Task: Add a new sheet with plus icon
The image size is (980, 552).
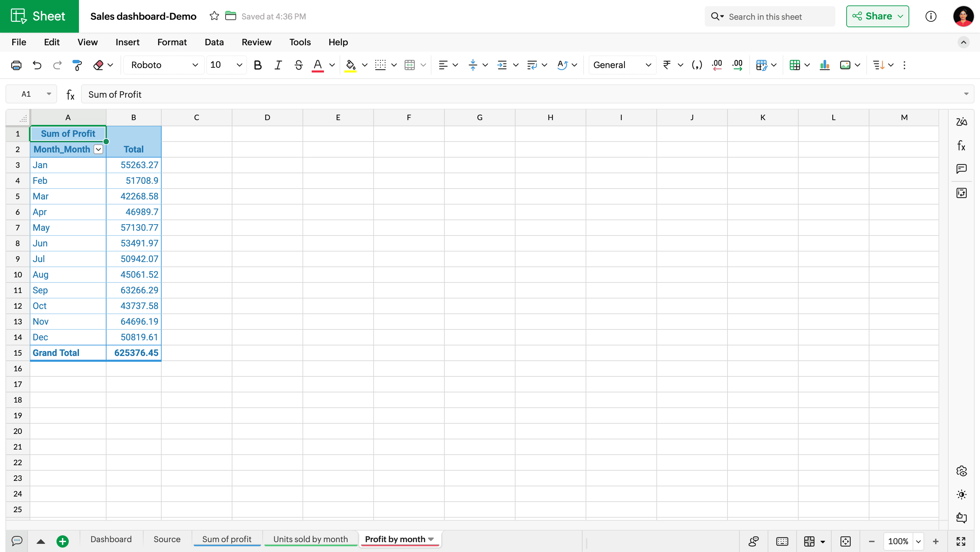Action: pos(62,541)
